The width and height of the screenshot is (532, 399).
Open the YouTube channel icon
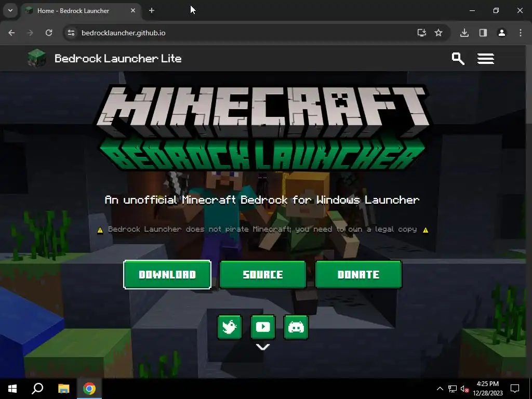263,327
